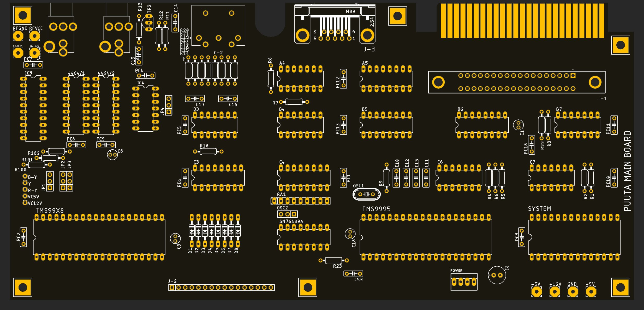Select the IC3 DIP footprint

[x=33, y=108]
